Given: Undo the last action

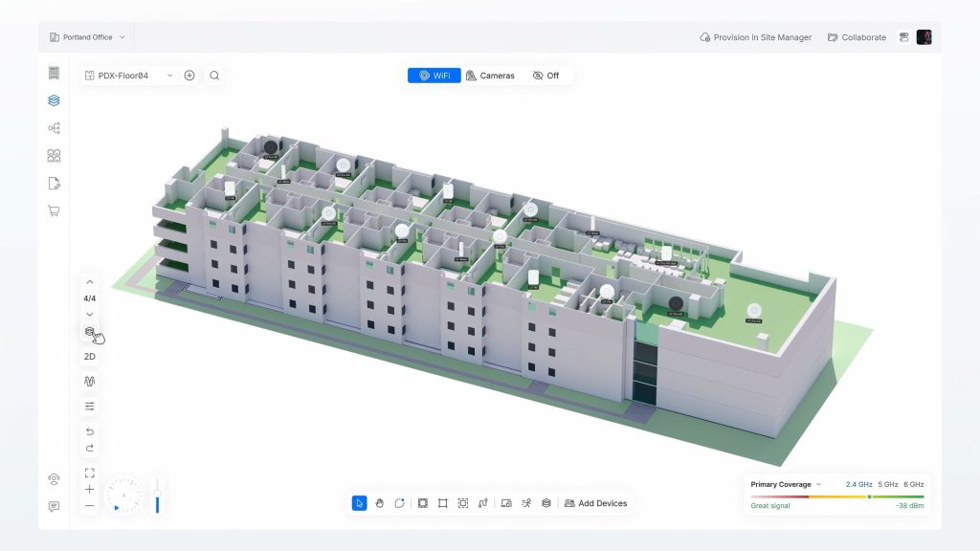Looking at the screenshot, I should [x=89, y=431].
